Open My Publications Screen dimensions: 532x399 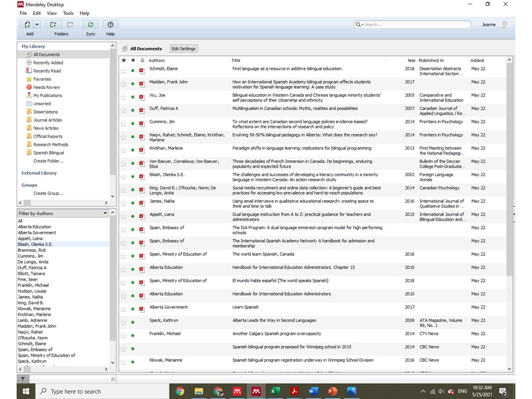48,95
